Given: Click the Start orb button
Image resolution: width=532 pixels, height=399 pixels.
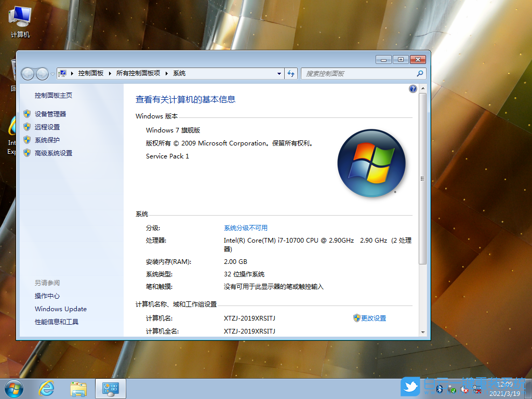Looking at the screenshot, I should tap(13, 388).
